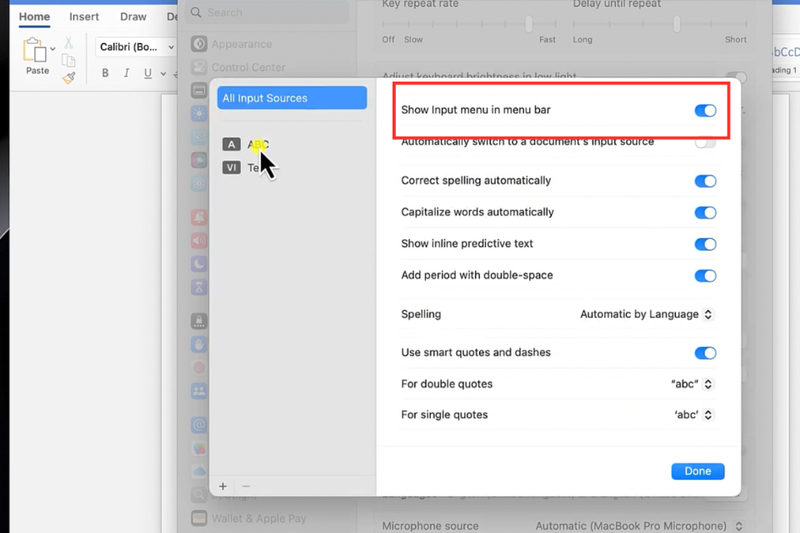Open the Draw tab in Word
Viewport: 800px width, 533px height.
point(133,17)
